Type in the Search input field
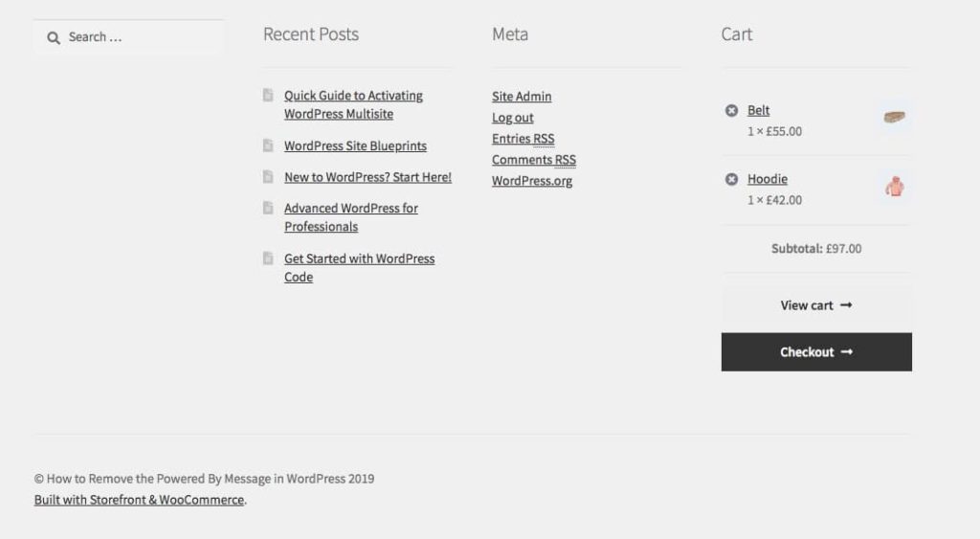The image size is (980, 539). (x=139, y=38)
